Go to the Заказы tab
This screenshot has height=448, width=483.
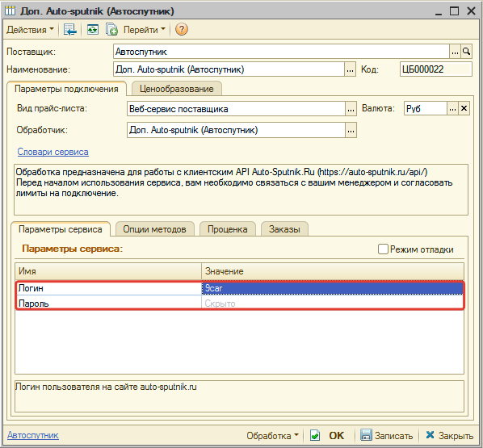click(x=284, y=229)
